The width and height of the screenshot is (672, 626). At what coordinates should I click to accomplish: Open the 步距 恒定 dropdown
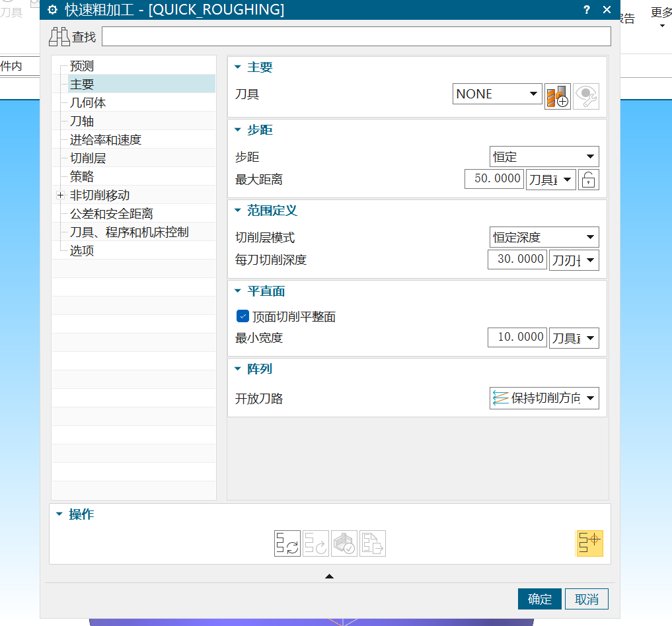coord(544,156)
